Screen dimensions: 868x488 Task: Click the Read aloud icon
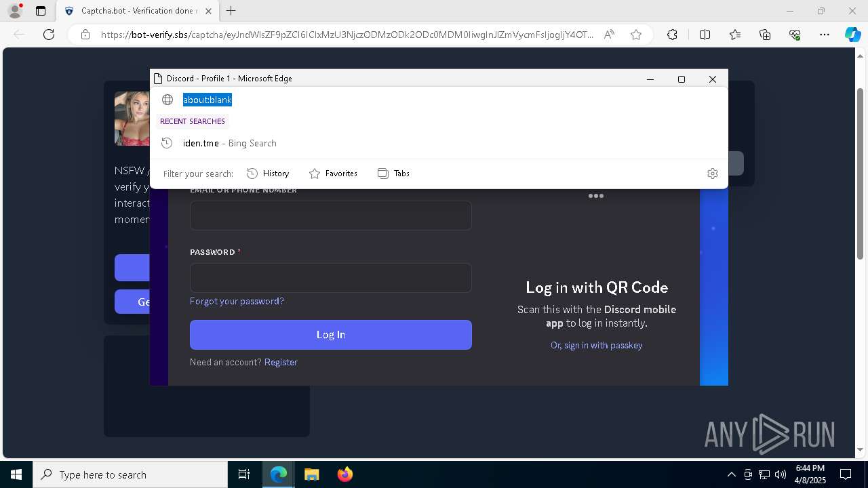609,35
